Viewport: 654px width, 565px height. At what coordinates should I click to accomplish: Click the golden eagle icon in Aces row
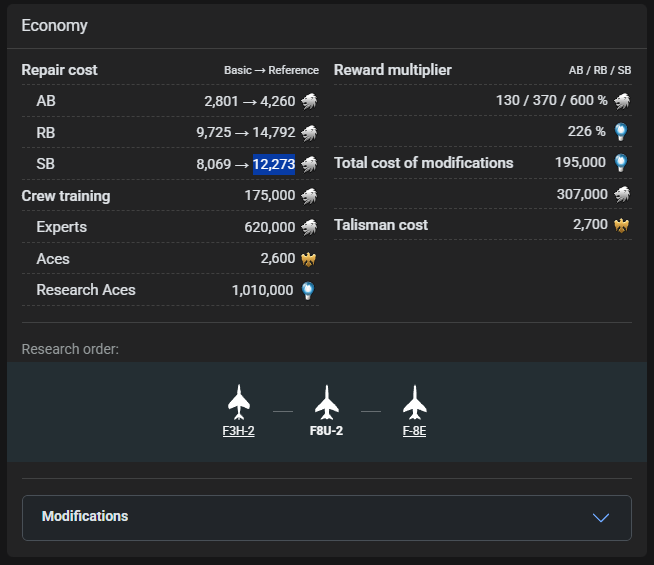[x=310, y=258]
